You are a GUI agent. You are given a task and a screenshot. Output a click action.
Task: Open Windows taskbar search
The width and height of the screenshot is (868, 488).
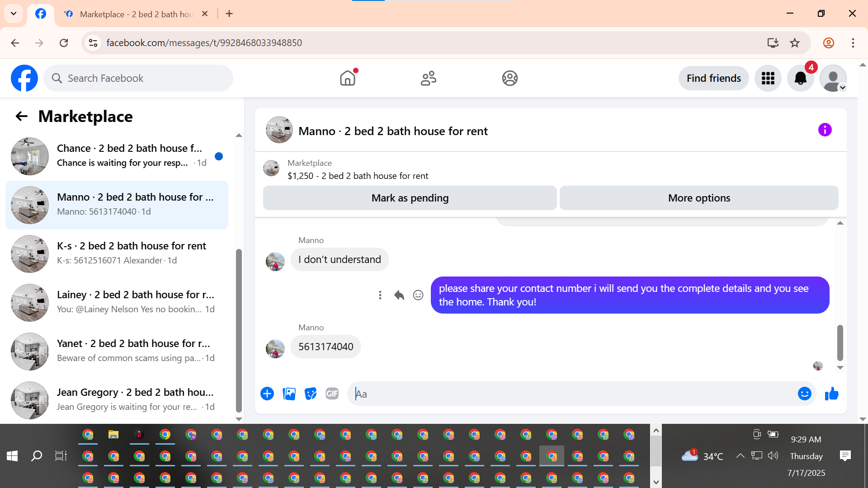coord(37,456)
